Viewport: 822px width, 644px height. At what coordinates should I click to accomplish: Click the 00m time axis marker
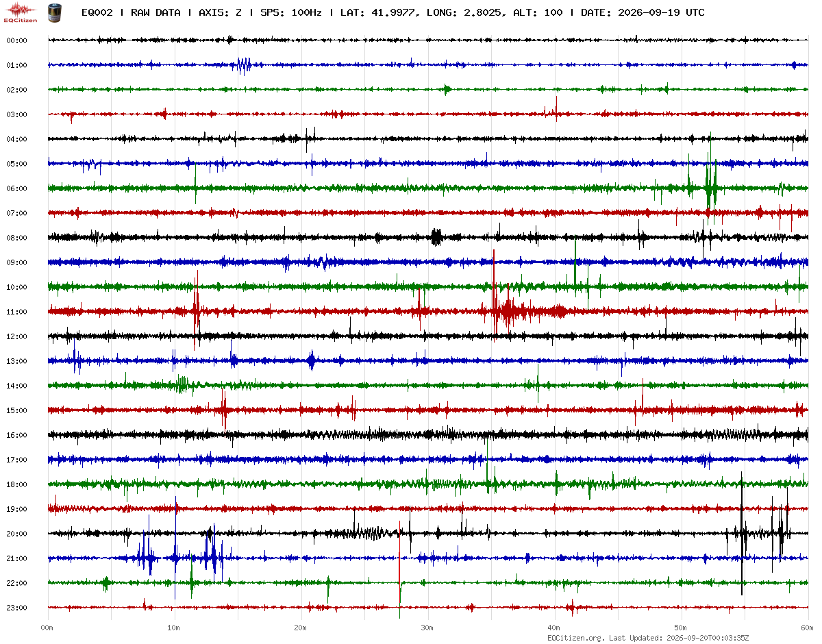pos(47,628)
